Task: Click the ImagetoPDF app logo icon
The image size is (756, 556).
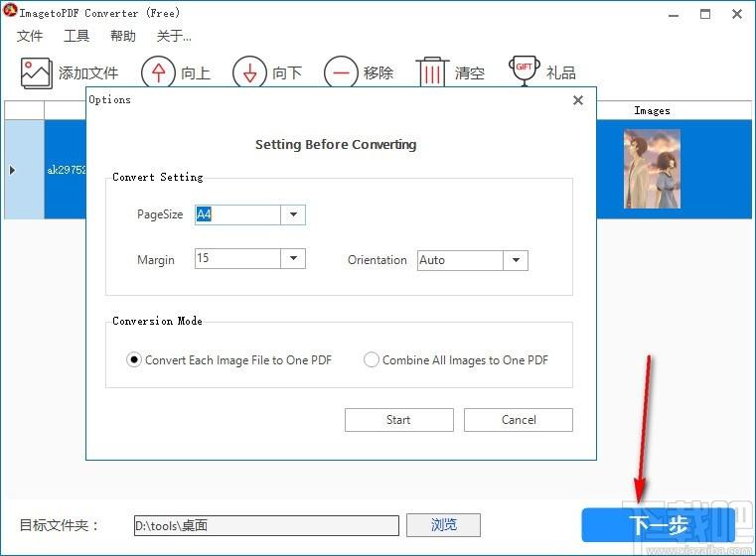Action: [10, 10]
